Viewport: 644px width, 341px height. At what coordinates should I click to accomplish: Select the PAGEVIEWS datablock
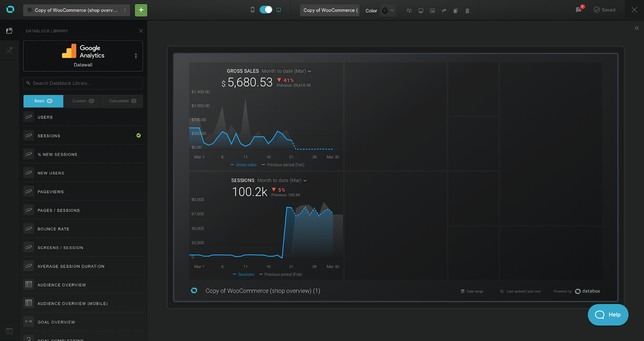coord(83,192)
